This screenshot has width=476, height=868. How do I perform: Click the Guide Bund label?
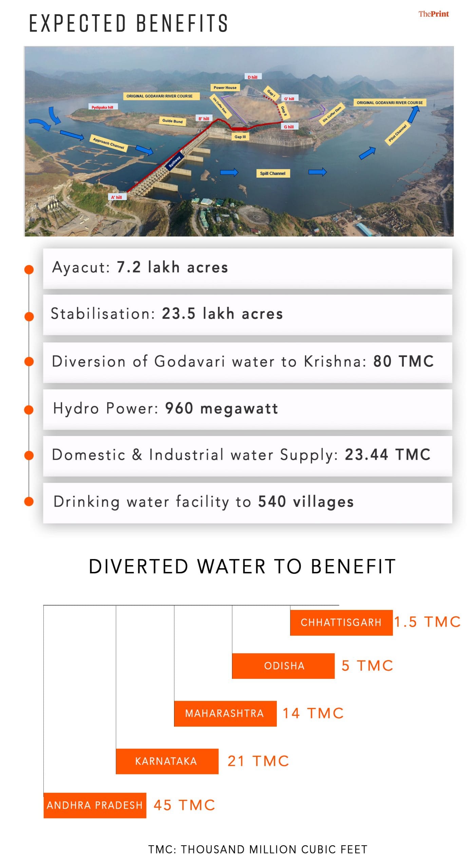[x=172, y=121]
